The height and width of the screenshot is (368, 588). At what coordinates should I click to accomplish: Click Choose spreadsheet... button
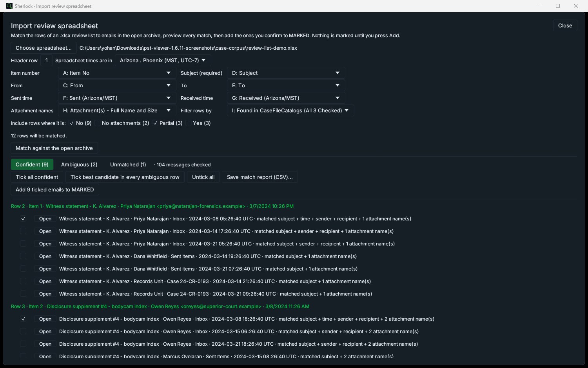44,48
